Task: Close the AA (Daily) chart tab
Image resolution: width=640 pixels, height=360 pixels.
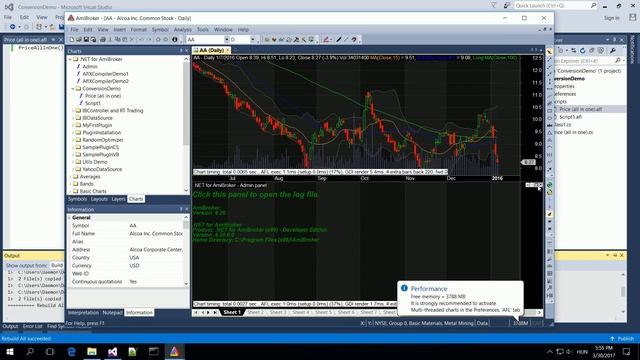Action: (228, 50)
